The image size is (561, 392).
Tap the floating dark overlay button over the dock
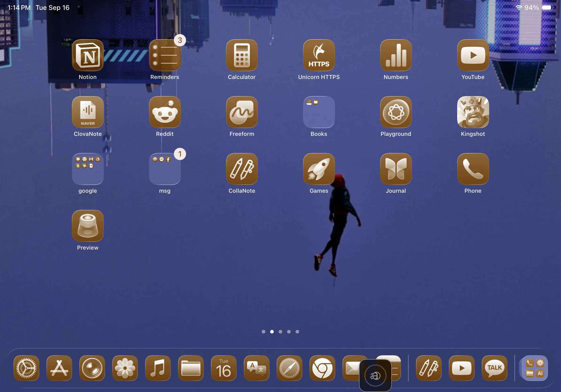375,375
